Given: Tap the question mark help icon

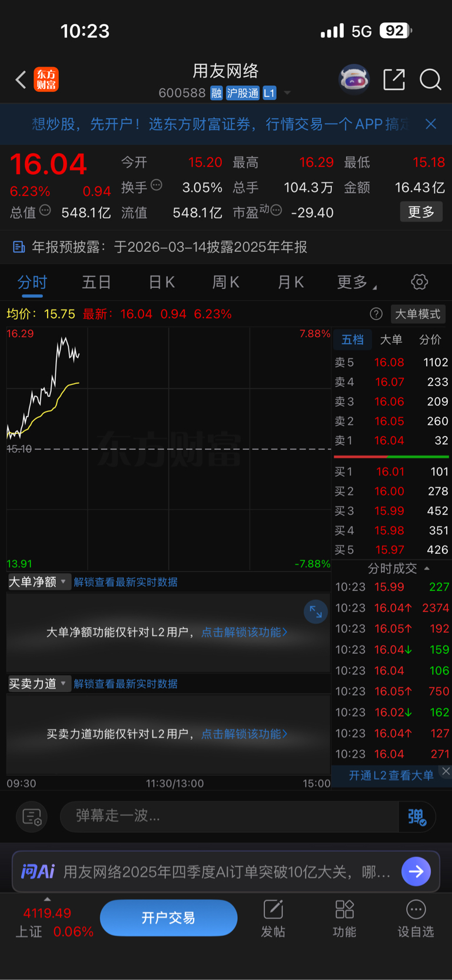Looking at the screenshot, I should (x=376, y=314).
